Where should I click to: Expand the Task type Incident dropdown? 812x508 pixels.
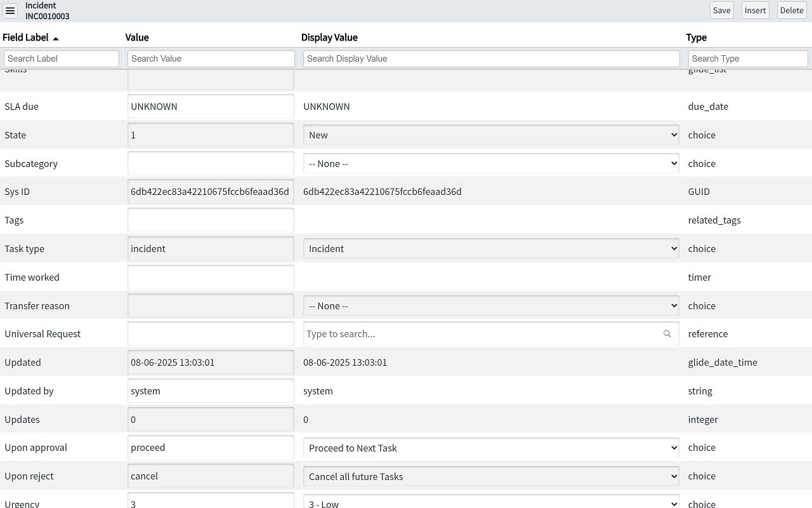pos(490,249)
